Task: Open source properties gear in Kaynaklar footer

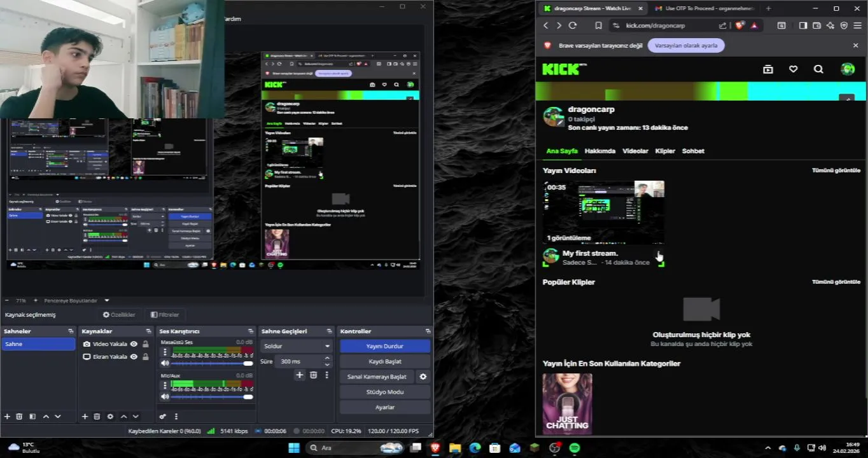Action: pos(110,417)
